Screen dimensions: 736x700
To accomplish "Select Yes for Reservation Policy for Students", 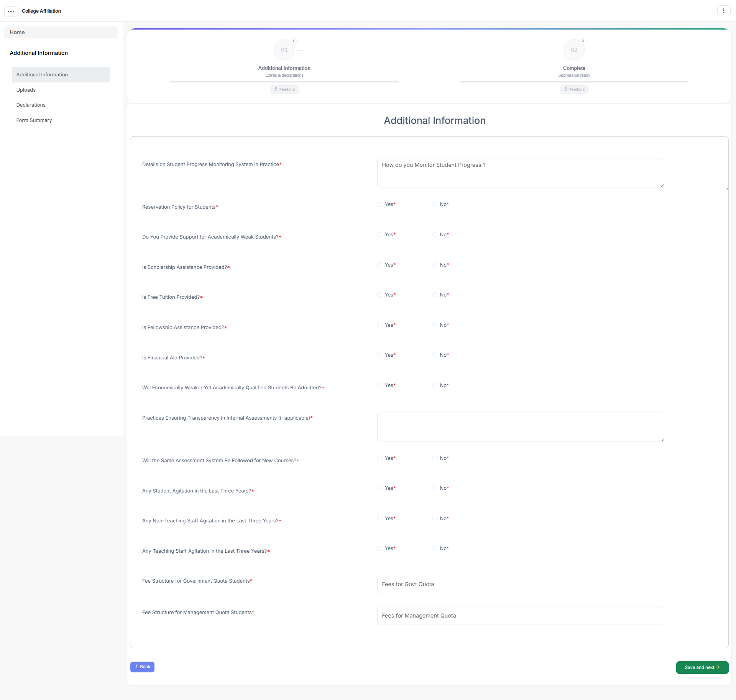I will [x=379, y=204].
